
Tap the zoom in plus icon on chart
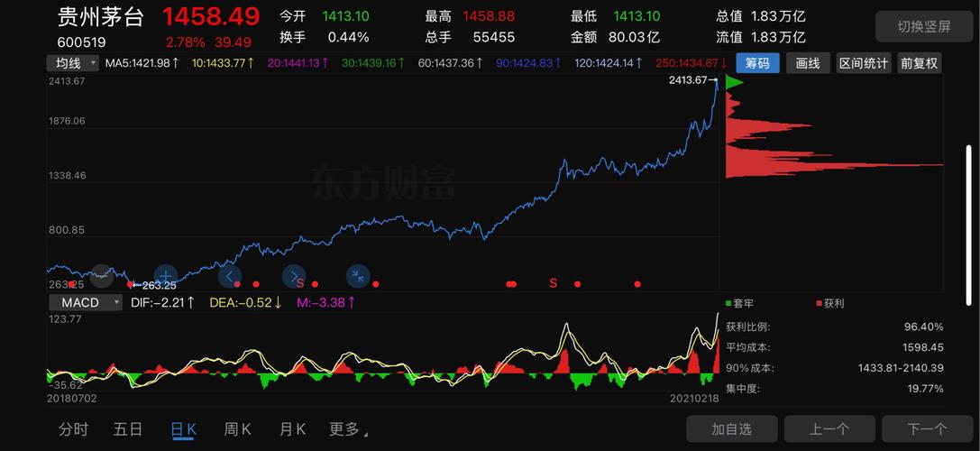(166, 276)
